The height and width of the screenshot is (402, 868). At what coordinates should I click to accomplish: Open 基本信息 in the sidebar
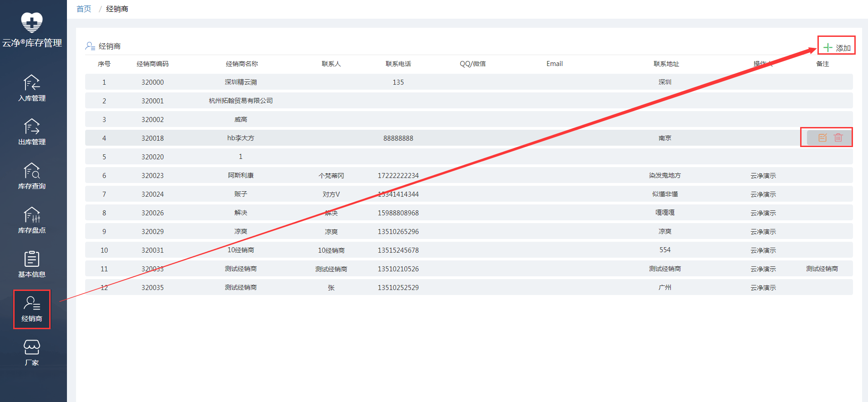click(32, 265)
